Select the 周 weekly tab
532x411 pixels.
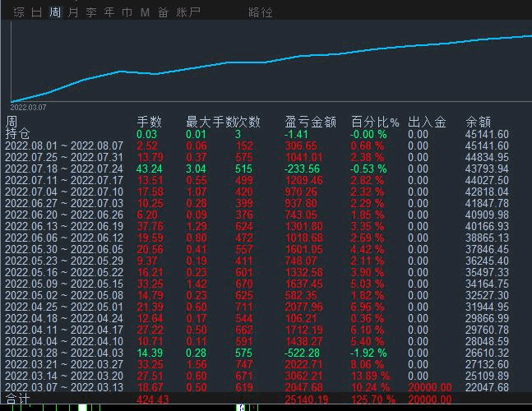[x=54, y=12]
